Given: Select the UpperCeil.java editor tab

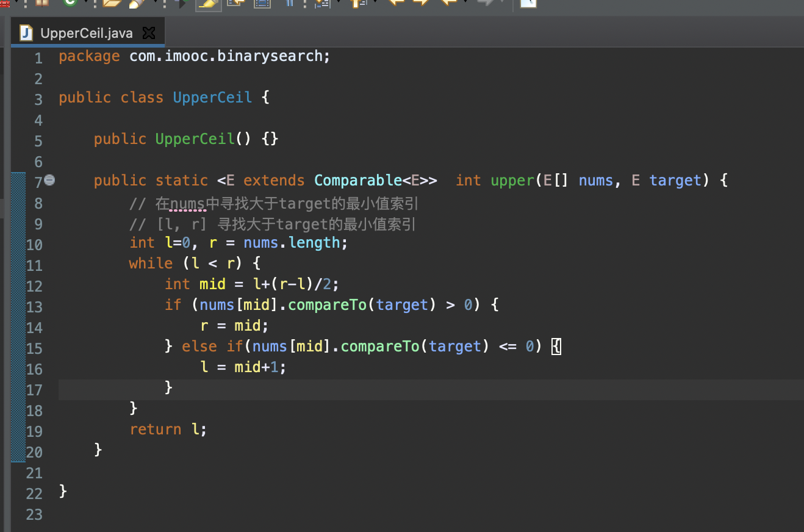Looking at the screenshot, I should click(87, 33).
